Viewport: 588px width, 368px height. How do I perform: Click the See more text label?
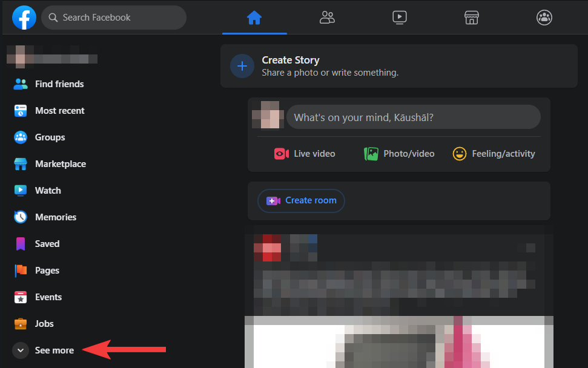pos(55,350)
